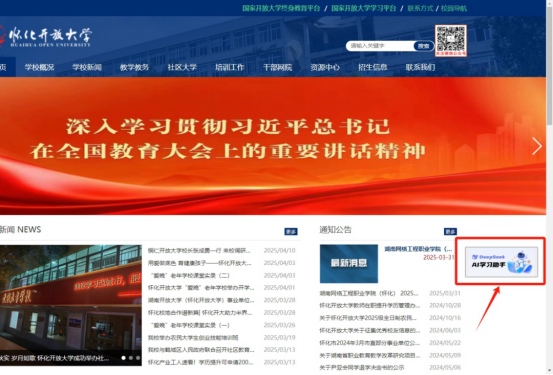Open the 联系我们 navigation item
Image resolution: width=553 pixels, height=375 pixels.
point(420,67)
